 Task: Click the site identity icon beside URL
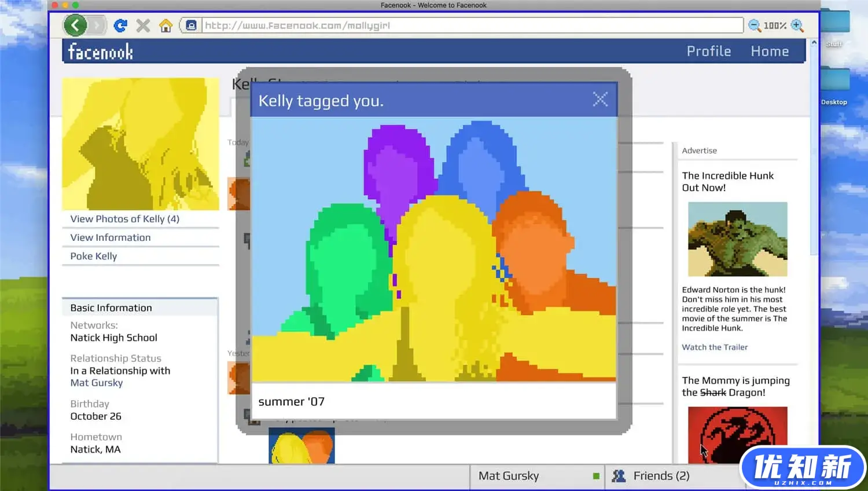(x=191, y=25)
